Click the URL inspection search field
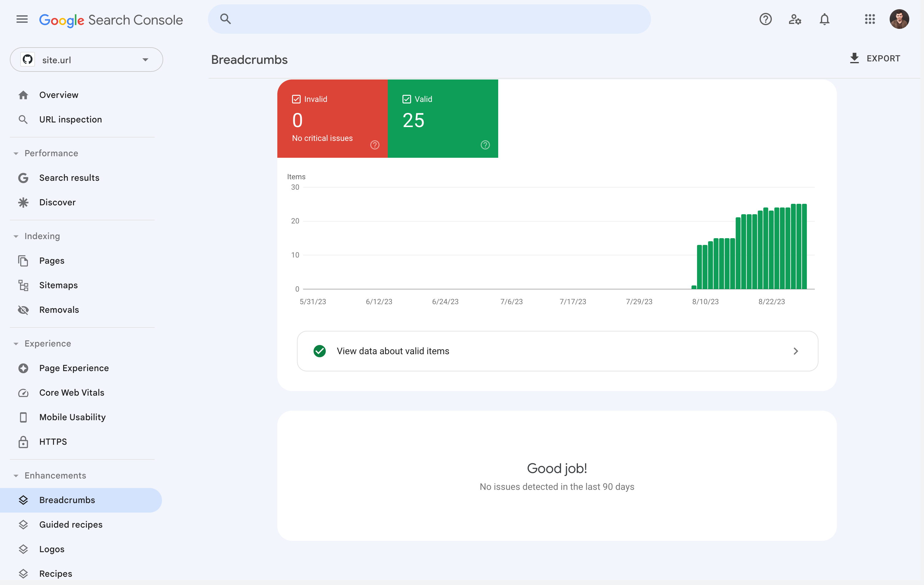This screenshot has height=585, width=924. 429,19
